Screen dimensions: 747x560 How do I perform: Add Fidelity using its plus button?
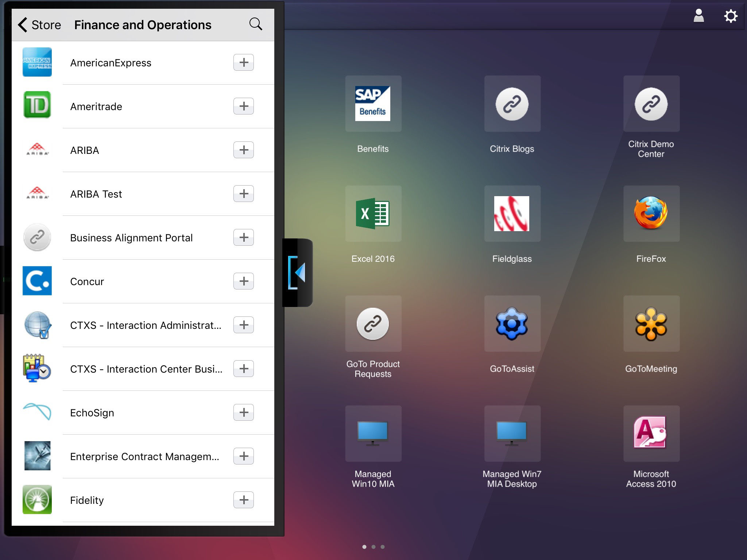[x=244, y=500]
